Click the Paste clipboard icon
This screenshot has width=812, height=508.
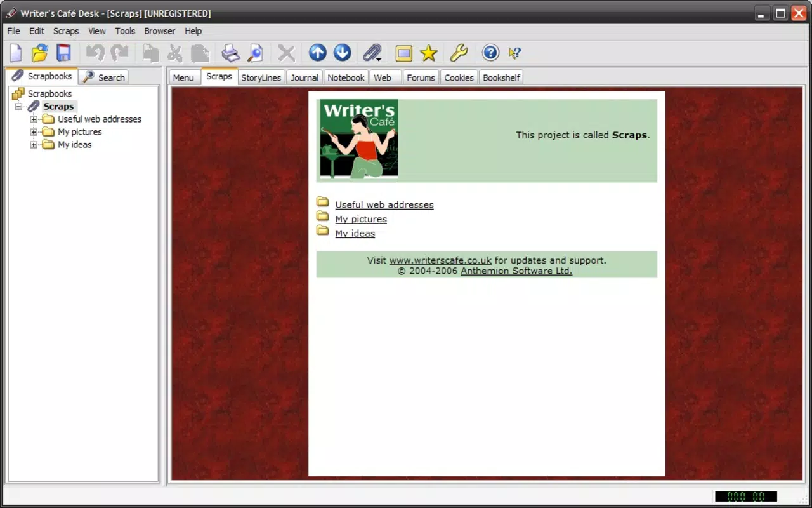click(200, 53)
